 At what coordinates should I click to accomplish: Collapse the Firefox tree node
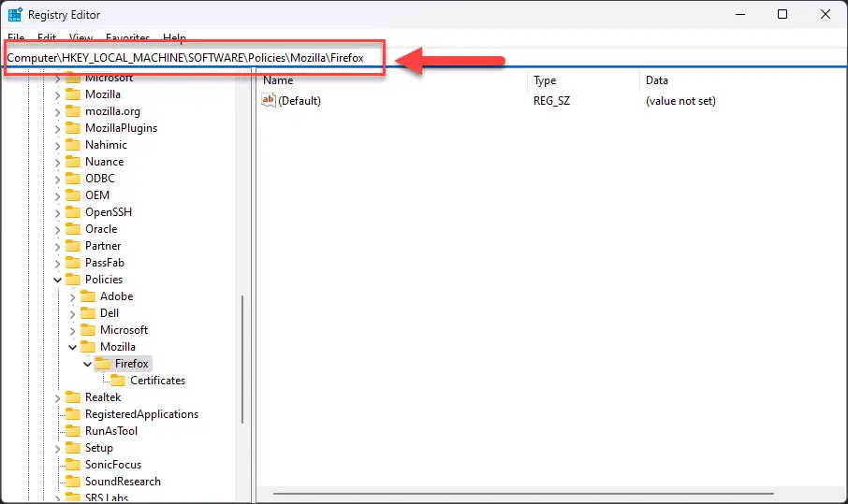pyautogui.click(x=88, y=364)
